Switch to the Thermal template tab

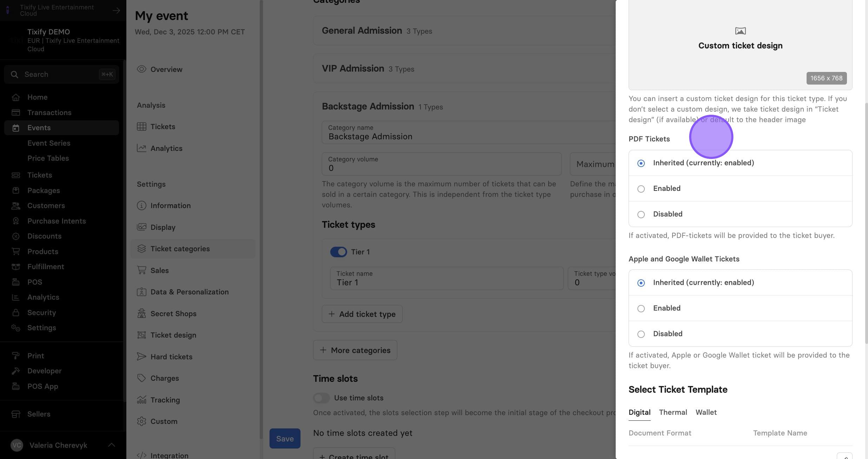[x=673, y=412]
